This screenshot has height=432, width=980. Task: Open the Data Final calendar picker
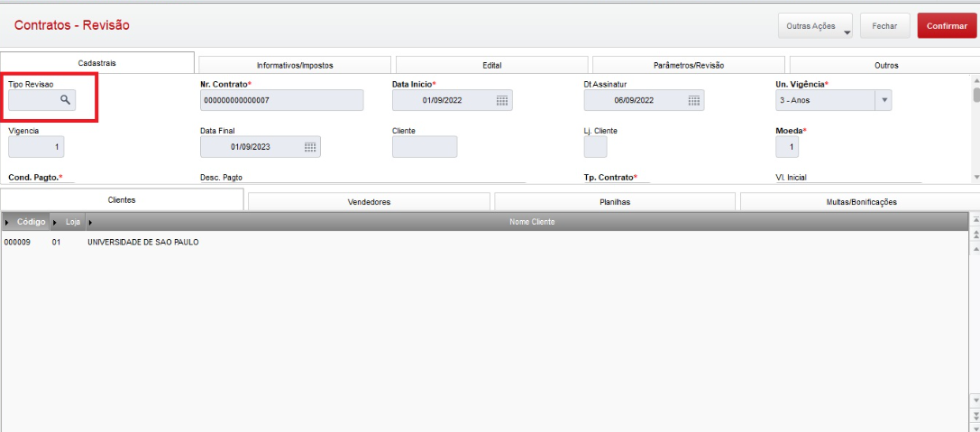(311, 147)
